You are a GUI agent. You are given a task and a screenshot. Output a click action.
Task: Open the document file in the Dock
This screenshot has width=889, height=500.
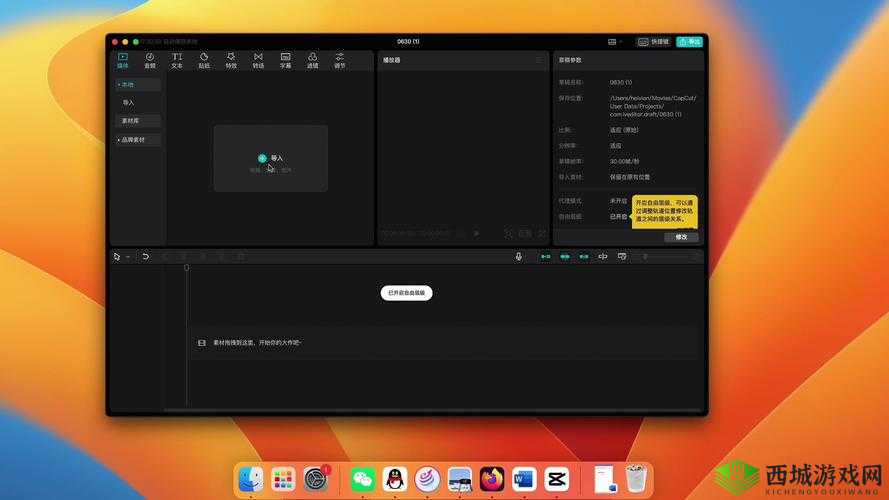(606, 480)
